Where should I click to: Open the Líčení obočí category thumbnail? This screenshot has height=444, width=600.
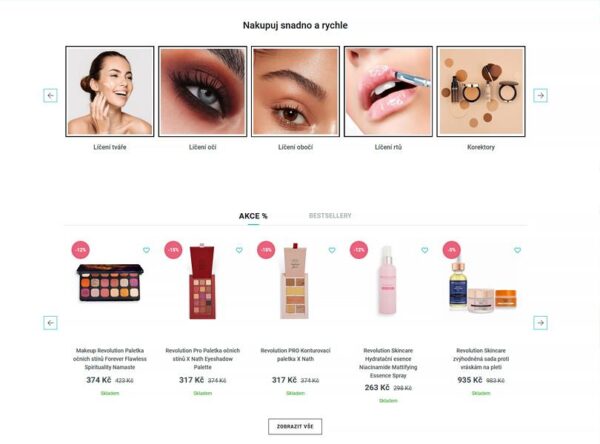tap(295, 91)
